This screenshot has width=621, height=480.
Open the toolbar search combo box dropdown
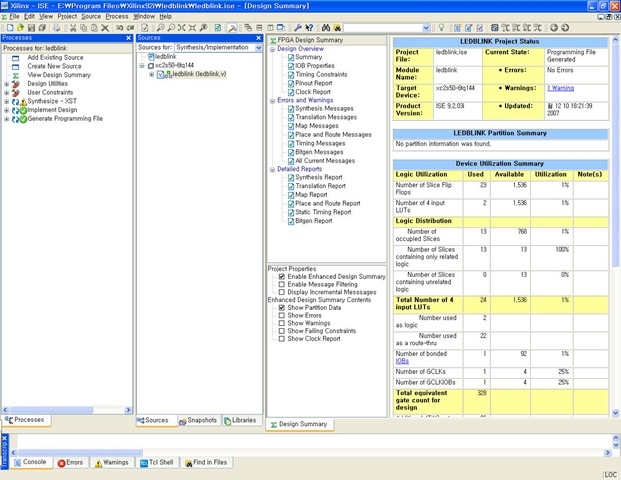click(x=426, y=28)
